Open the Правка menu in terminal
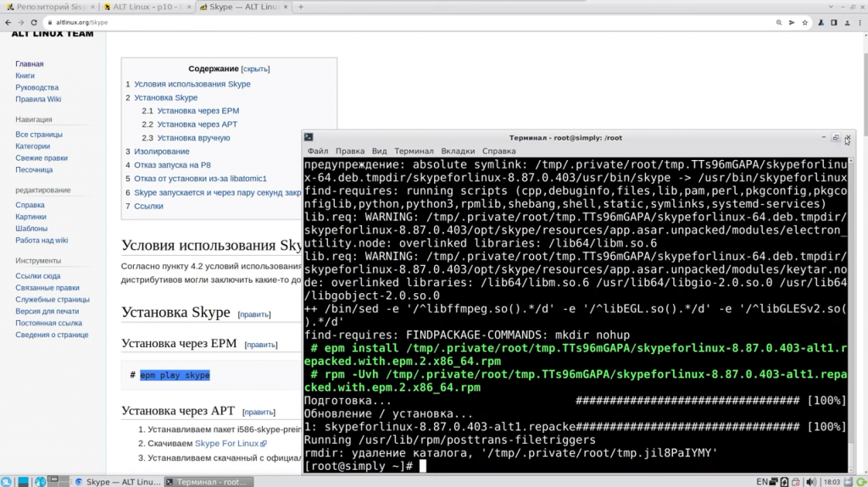Screen dimensions: 868x487 point(350,151)
